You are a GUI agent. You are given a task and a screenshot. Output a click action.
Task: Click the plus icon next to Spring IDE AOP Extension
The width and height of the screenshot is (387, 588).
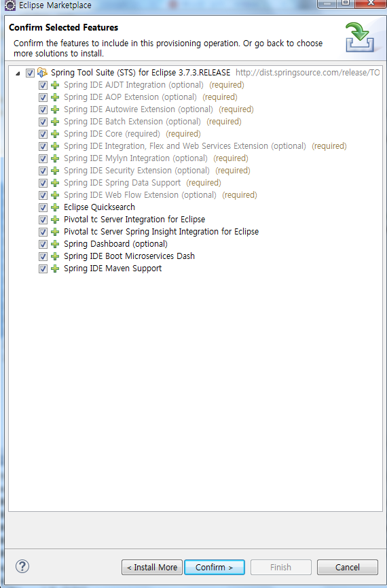click(55, 97)
